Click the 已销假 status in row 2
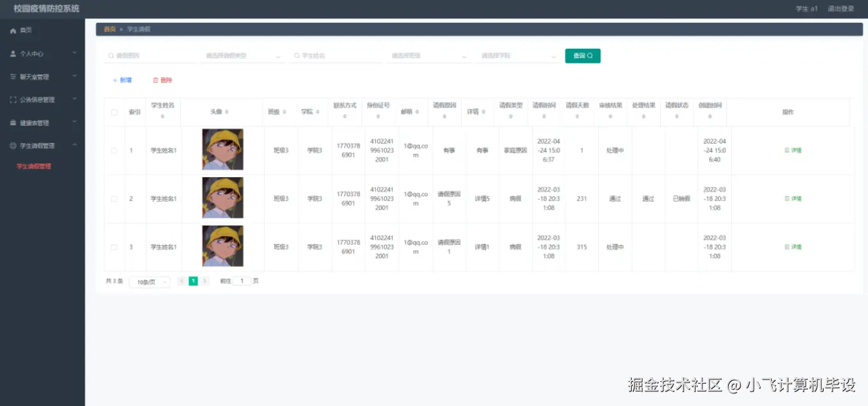 pyautogui.click(x=682, y=199)
